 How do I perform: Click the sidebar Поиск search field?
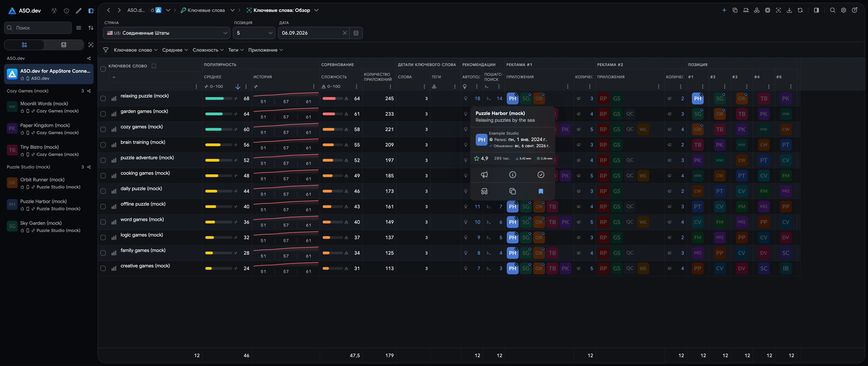pyautogui.click(x=38, y=28)
